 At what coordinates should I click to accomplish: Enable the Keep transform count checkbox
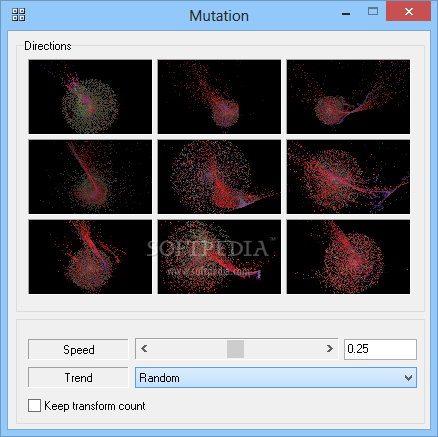click(34, 406)
